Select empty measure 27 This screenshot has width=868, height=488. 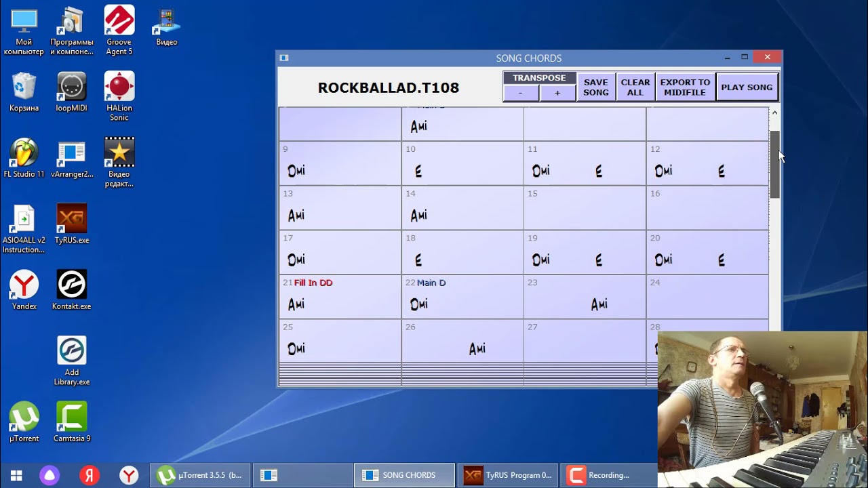(585, 342)
